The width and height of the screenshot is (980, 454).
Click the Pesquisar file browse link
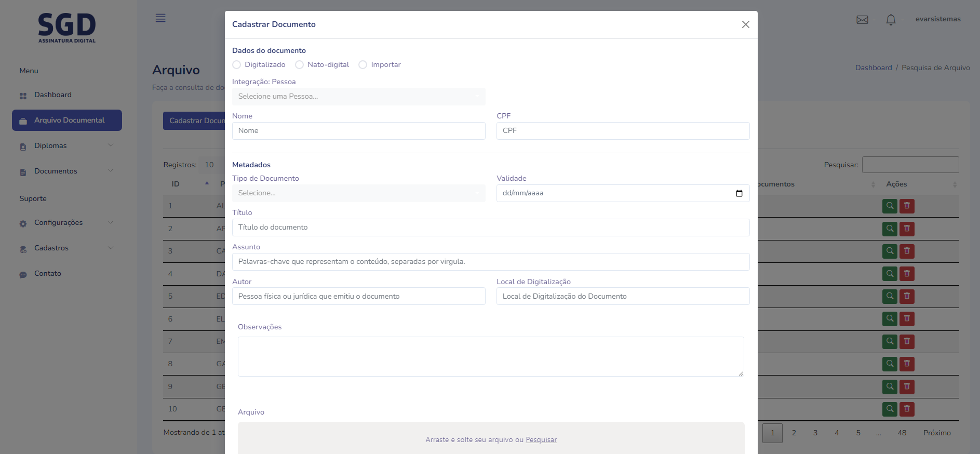[541, 440]
